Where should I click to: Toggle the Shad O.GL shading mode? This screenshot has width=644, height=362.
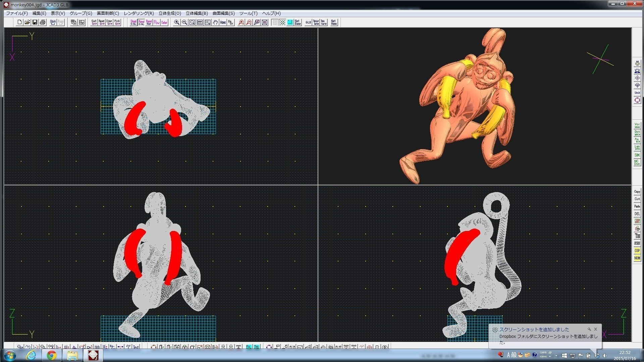pyautogui.click(x=133, y=22)
